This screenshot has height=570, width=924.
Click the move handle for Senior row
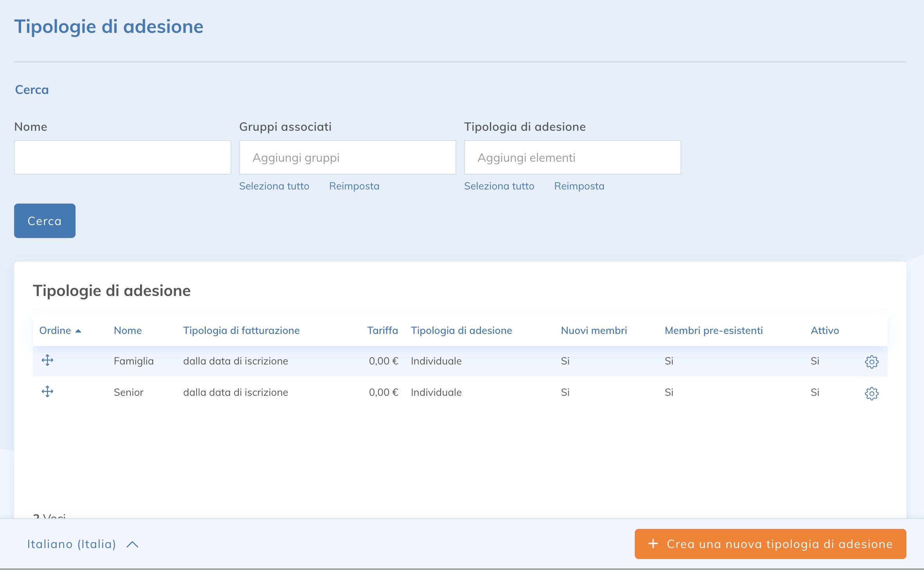click(x=47, y=391)
